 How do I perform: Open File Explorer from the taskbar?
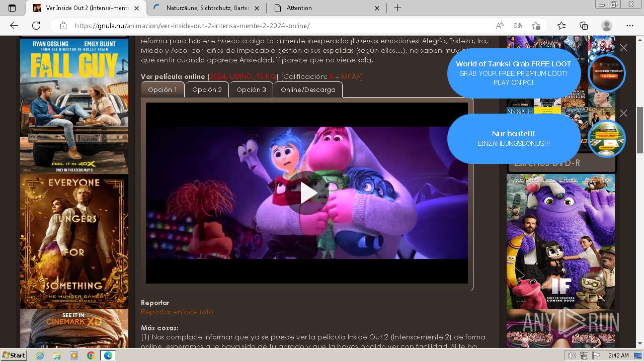[x=57, y=355]
